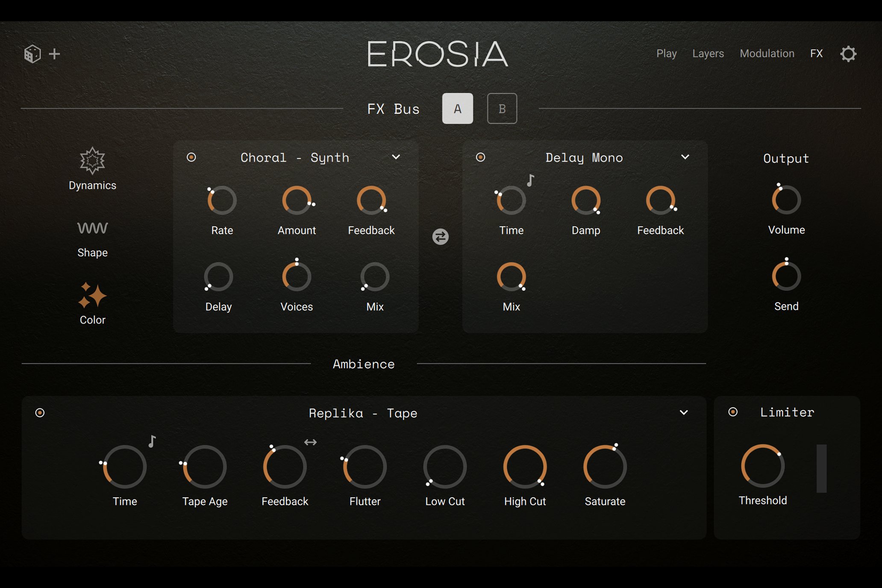Click the Choral Delay knob
The width and height of the screenshot is (882, 588).
click(x=218, y=276)
